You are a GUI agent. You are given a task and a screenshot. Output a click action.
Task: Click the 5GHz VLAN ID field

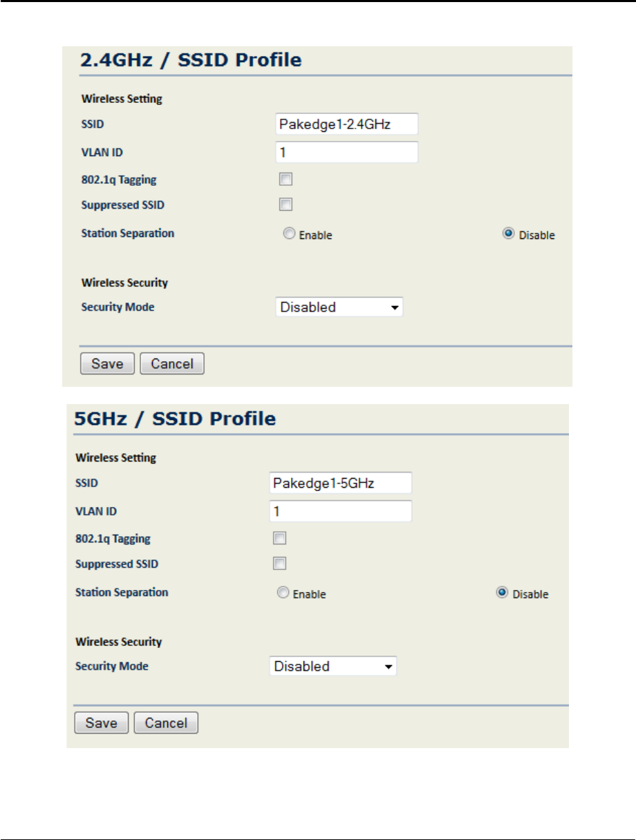tap(340, 511)
